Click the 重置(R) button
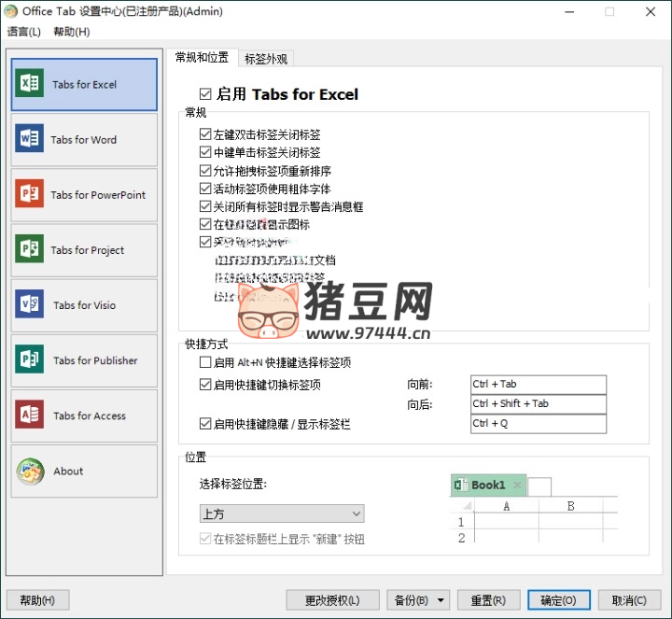 [x=488, y=600]
